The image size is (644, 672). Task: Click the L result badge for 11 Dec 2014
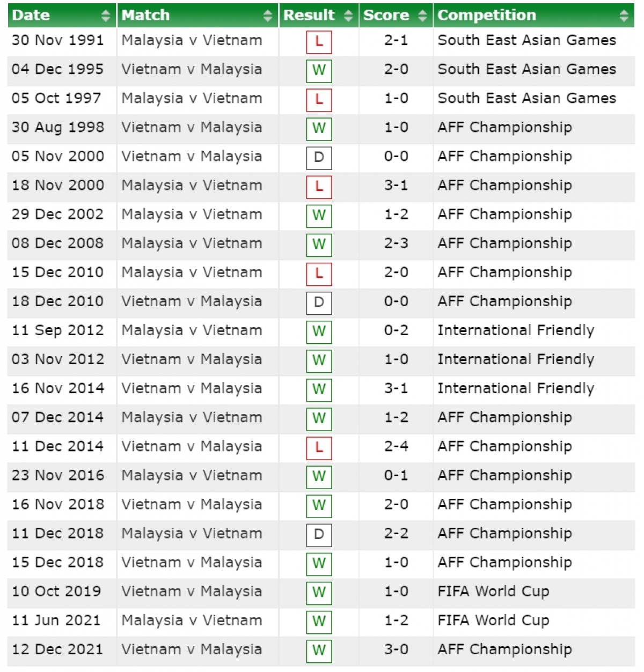pos(319,448)
